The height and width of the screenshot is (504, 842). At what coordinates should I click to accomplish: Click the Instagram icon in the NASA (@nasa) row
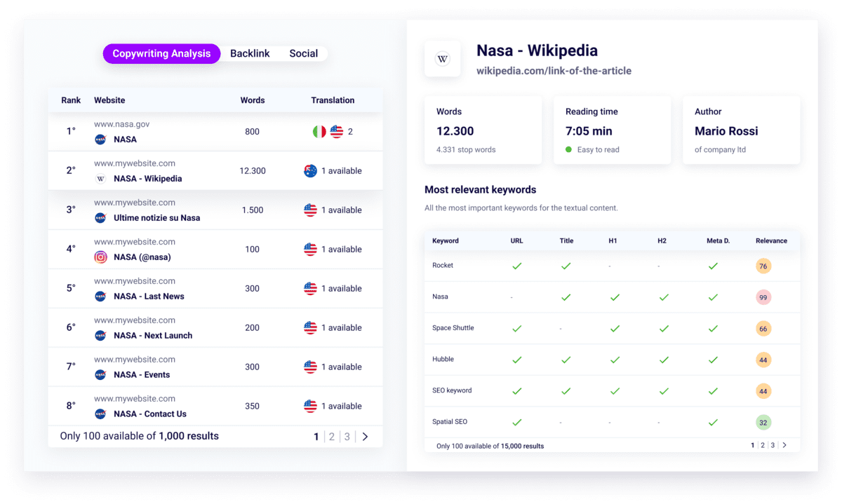(x=100, y=257)
